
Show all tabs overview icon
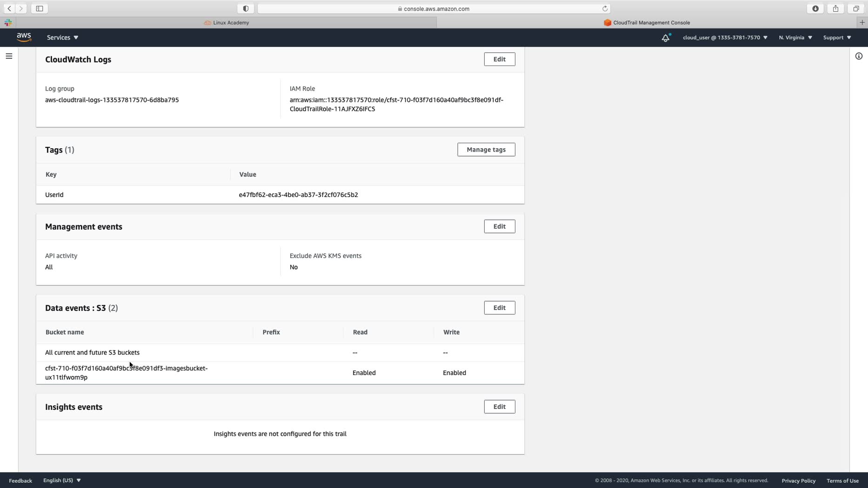click(856, 8)
